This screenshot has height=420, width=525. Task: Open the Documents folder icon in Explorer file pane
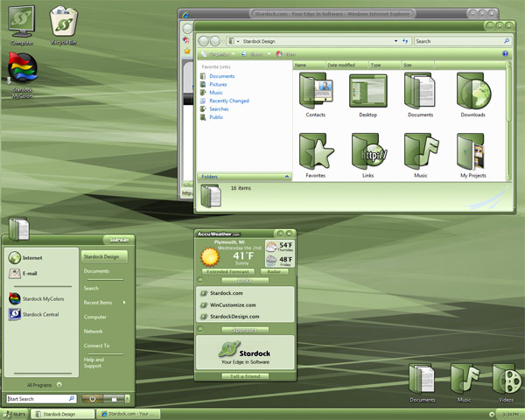[x=420, y=94]
